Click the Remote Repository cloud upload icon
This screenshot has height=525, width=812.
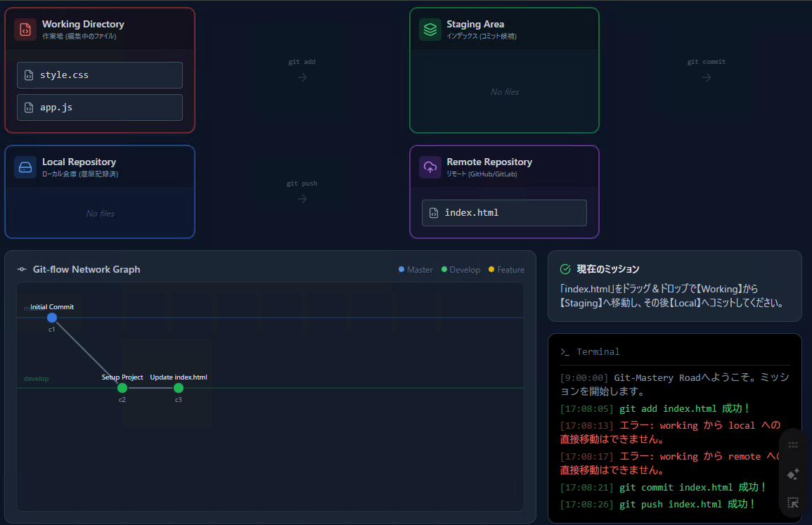pyautogui.click(x=430, y=167)
